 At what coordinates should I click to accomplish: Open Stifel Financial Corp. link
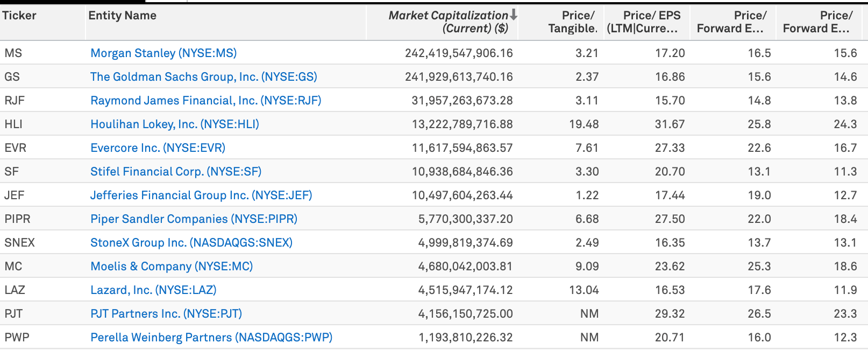(x=175, y=172)
